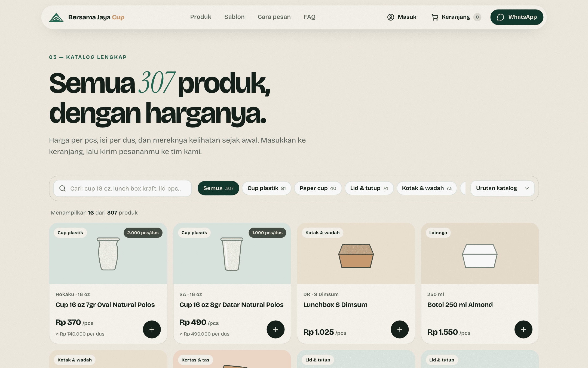Click the Rp 1.025 /pcs price
The width and height of the screenshot is (588, 368).
(325, 332)
